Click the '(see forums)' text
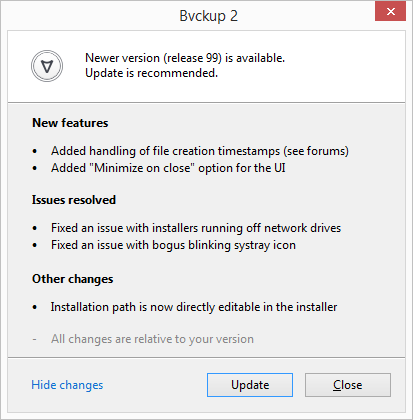 (316, 151)
